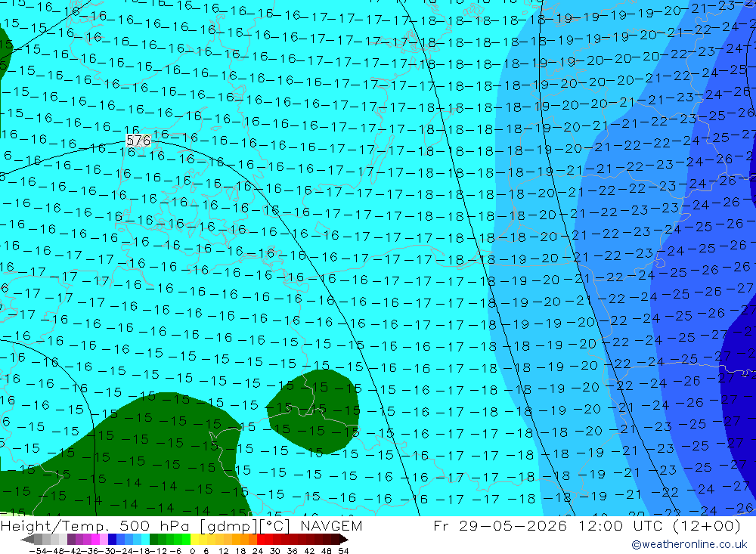The width and height of the screenshot is (756, 554).
Task: Click the dark blue -30 legend swatch
Action: point(112,540)
